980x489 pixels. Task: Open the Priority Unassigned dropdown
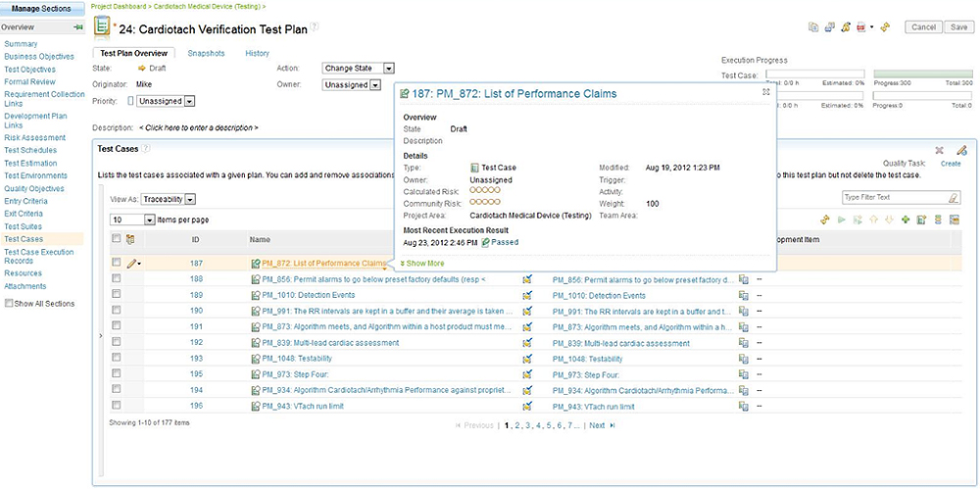167,101
